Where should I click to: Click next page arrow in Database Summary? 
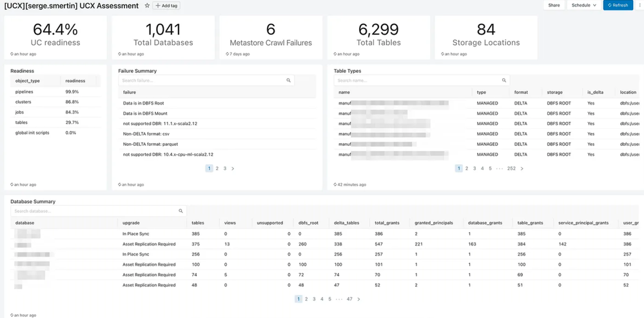click(x=358, y=299)
